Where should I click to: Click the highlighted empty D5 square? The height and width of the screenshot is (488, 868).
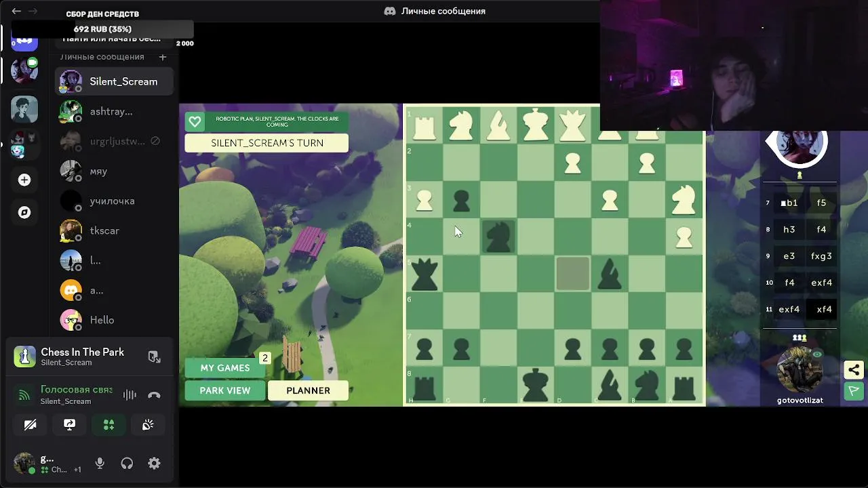coord(572,273)
